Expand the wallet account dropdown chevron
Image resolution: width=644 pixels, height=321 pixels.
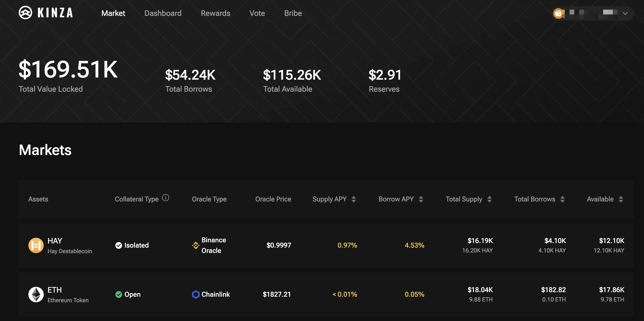coord(625,13)
